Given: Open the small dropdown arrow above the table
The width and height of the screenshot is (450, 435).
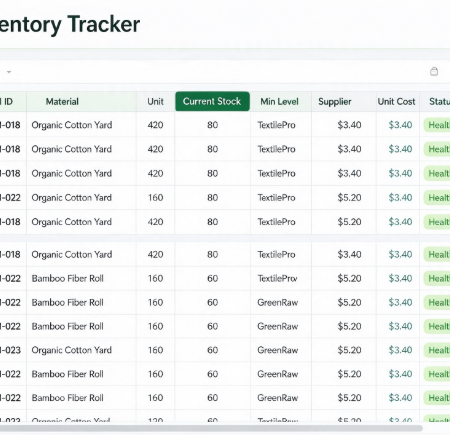Looking at the screenshot, I should click(x=9, y=72).
